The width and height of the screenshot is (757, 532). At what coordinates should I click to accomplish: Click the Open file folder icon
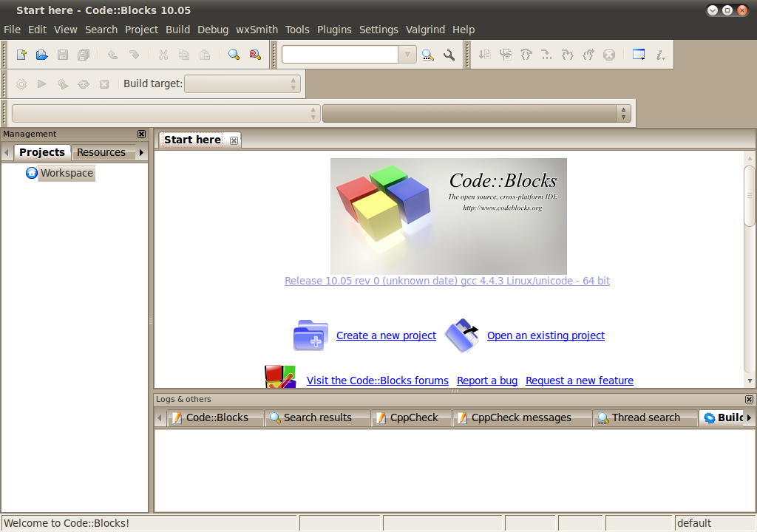(42, 55)
